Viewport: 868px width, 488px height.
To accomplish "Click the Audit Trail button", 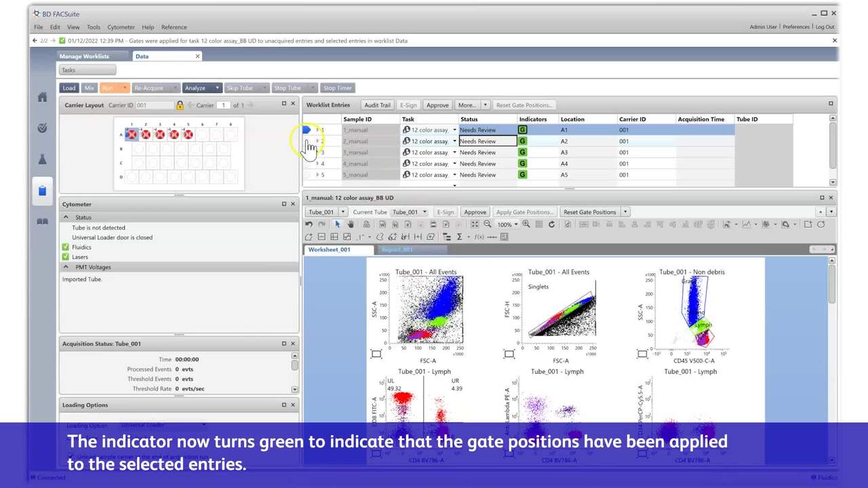I will [x=377, y=105].
